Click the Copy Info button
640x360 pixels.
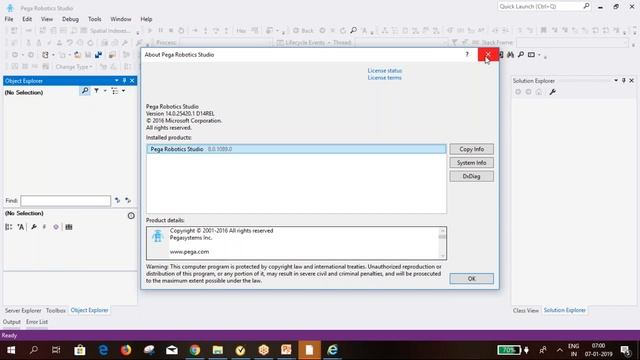pyautogui.click(x=471, y=149)
